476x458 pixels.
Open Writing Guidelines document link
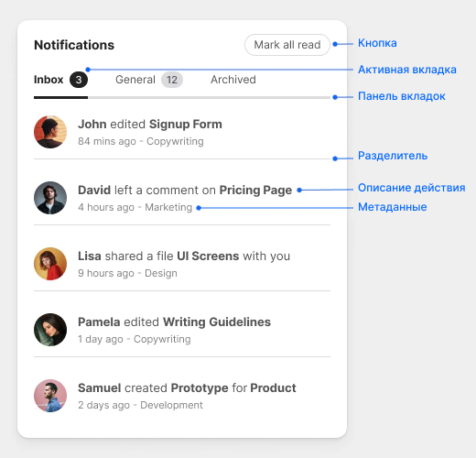click(217, 322)
